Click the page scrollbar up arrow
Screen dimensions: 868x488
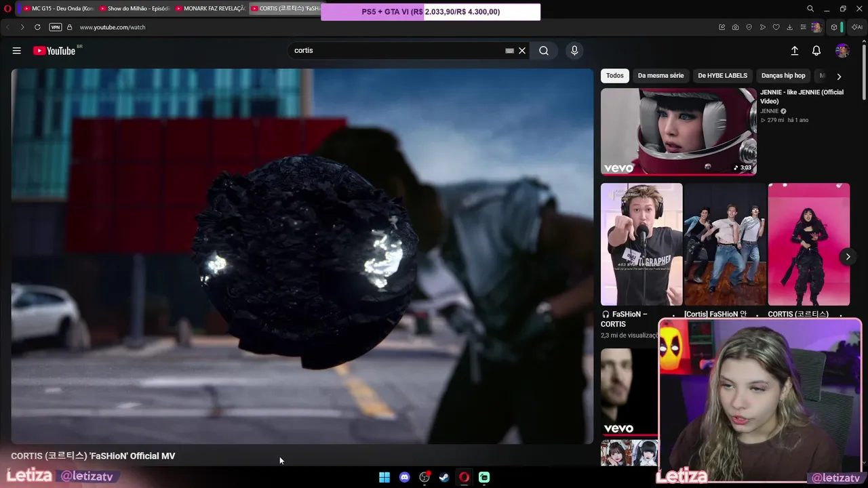(863, 43)
